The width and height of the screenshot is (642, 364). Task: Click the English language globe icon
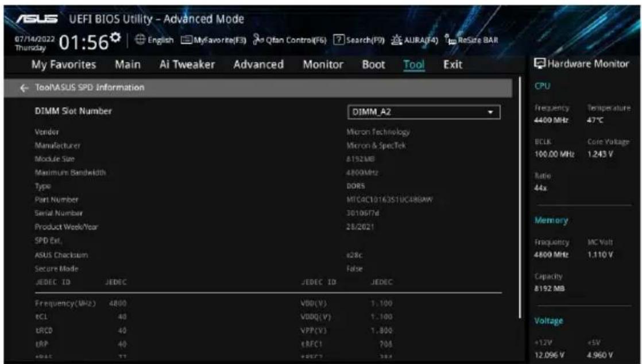pyautogui.click(x=140, y=40)
